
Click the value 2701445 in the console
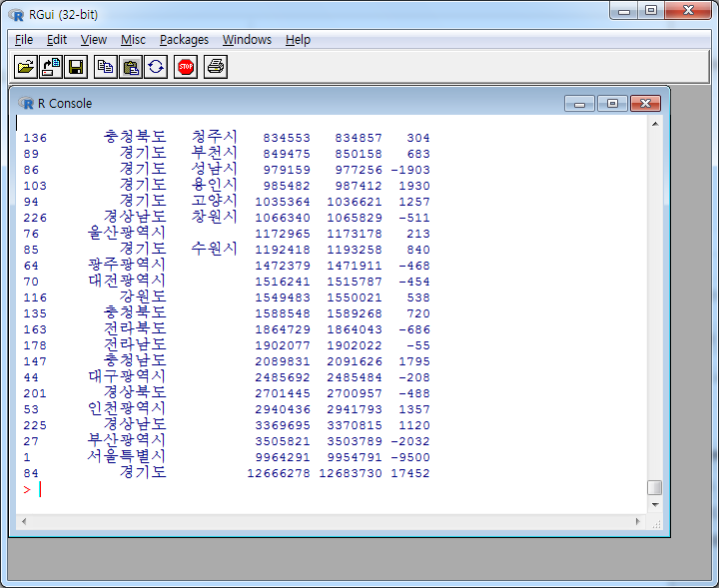283,393
